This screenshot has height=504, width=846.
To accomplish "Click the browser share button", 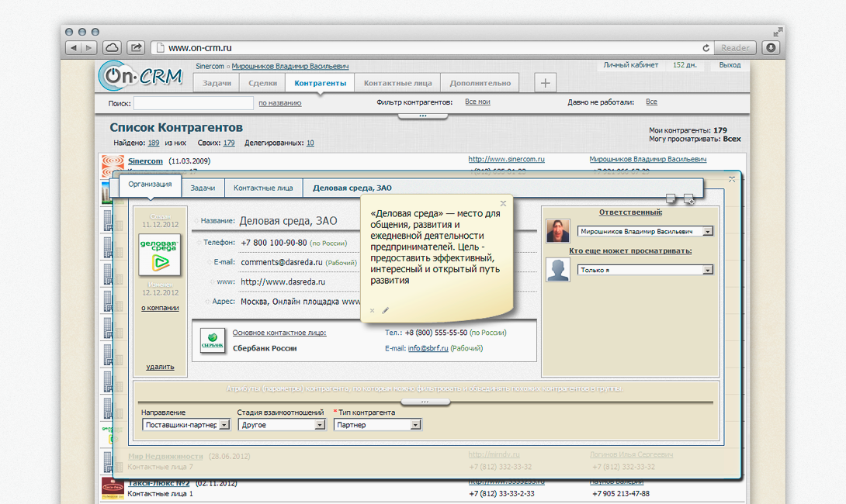I will (x=136, y=48).
